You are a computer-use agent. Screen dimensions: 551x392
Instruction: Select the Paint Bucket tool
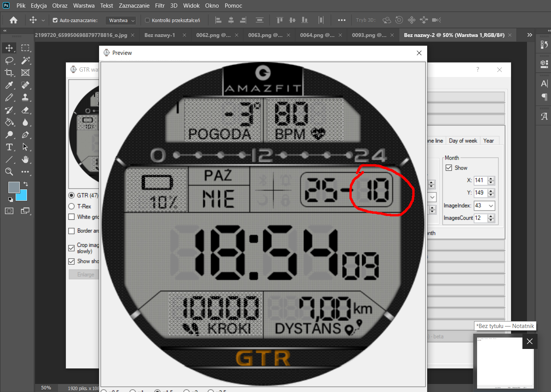click(x=9, y=122)
